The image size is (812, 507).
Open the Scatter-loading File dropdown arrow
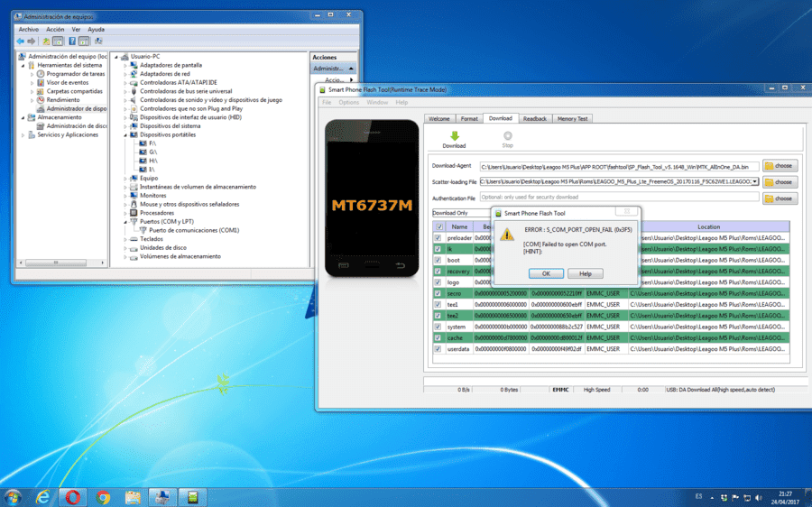tap(755, 181)
